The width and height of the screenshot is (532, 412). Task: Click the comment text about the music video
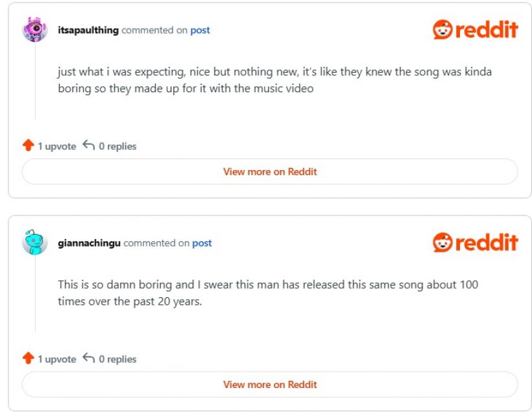[275, 80]
